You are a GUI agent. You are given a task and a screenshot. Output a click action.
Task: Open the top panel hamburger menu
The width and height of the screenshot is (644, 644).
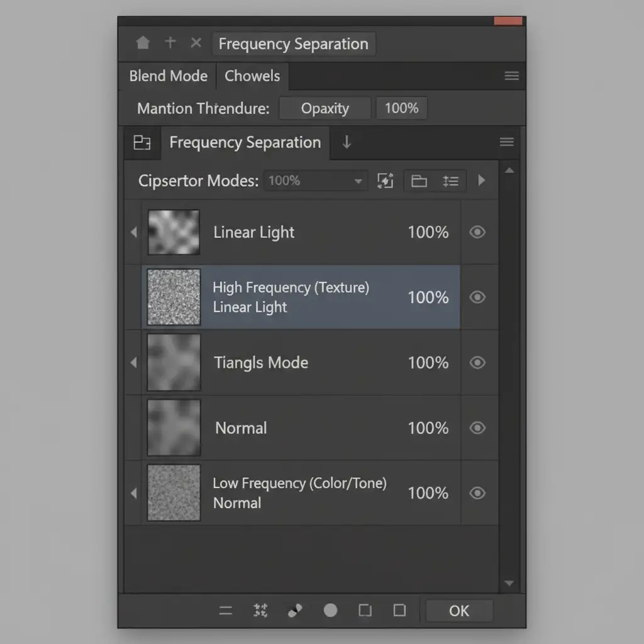pyautogui.click(x=511, y=76)
